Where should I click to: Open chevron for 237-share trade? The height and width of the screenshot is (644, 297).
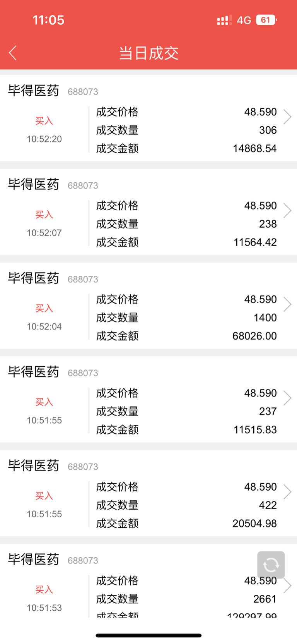point(287,398)
